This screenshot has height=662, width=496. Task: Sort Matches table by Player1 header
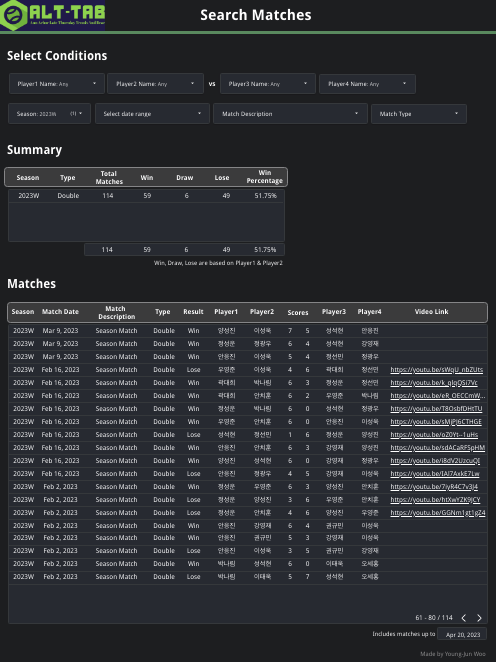[x=226, y=312]
